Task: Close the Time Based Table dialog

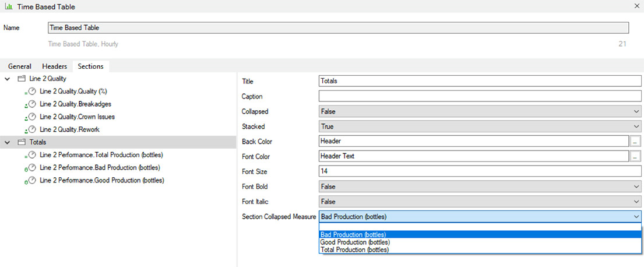Action: pos(637,6)
